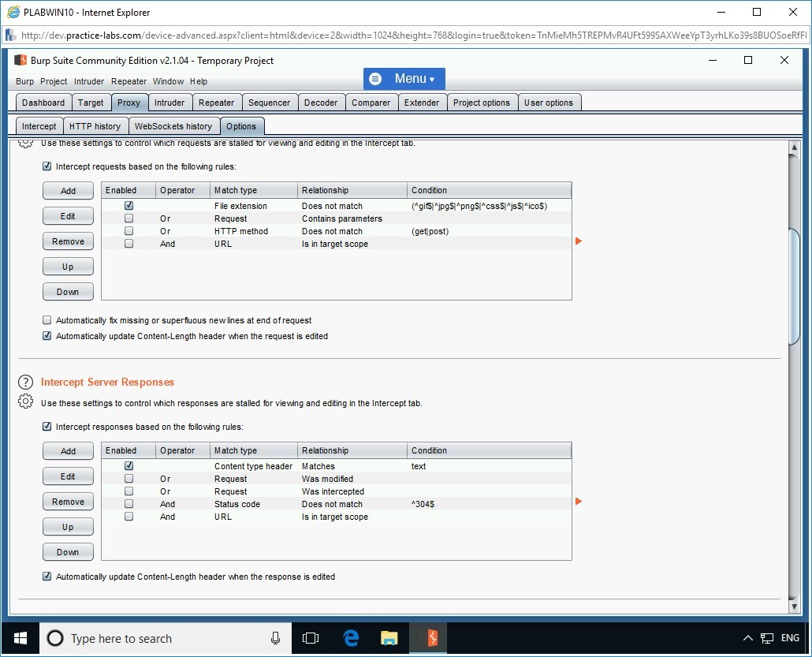Click the help icon beside Intercept Server Responses
Screen dimensions: 812x657
24,382
